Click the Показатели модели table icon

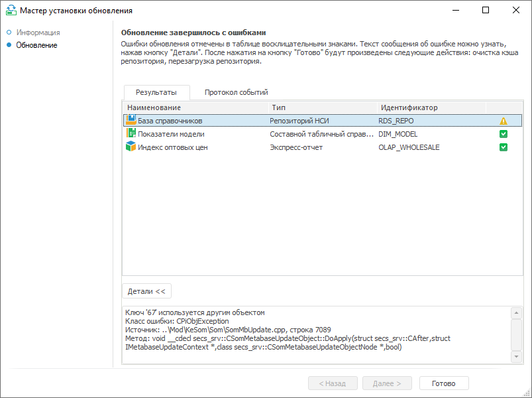click(x=131, y=133)
